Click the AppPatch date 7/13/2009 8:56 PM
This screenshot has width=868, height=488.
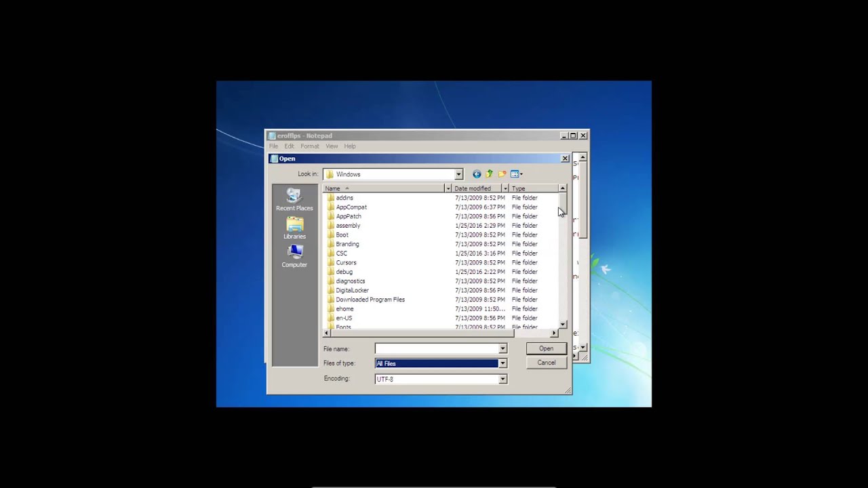coord(479,216)
